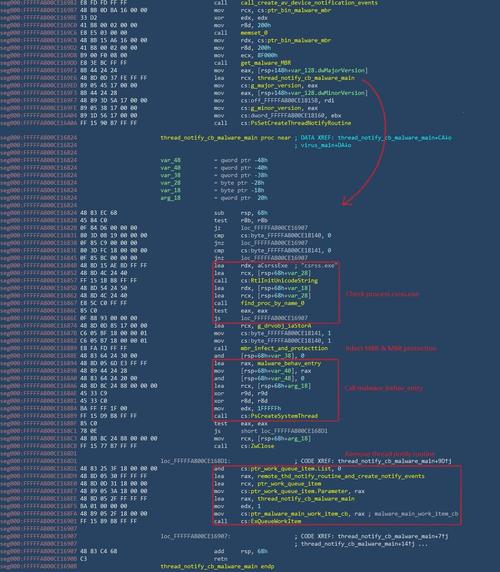
Task: Jump to the get_malware_MBR function
Action: pos(265,63)
